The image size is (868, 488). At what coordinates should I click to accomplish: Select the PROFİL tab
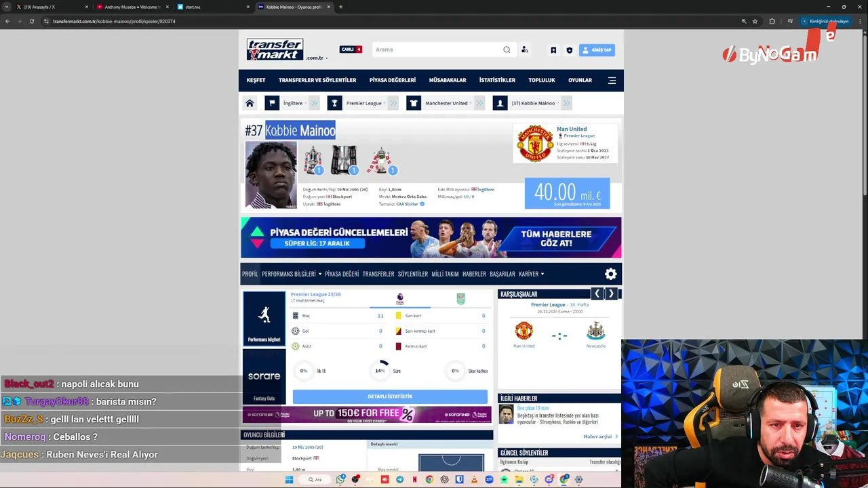click(250, 274)
